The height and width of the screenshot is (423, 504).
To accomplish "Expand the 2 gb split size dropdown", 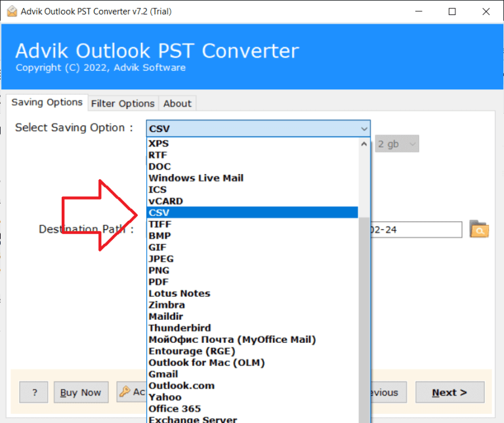I will coord(397,144).
